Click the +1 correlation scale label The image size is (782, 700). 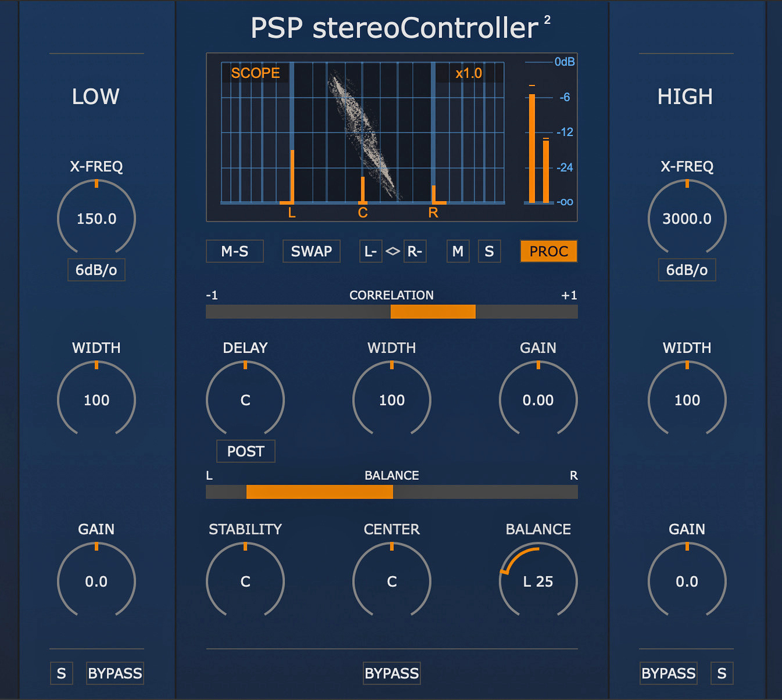(569, 295)
